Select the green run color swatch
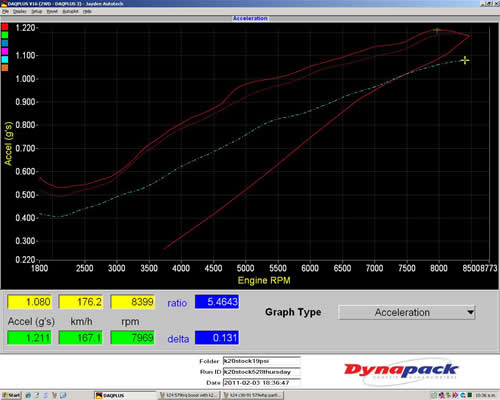The height and width of the screenshot is (400, 500). click(5, 35)
